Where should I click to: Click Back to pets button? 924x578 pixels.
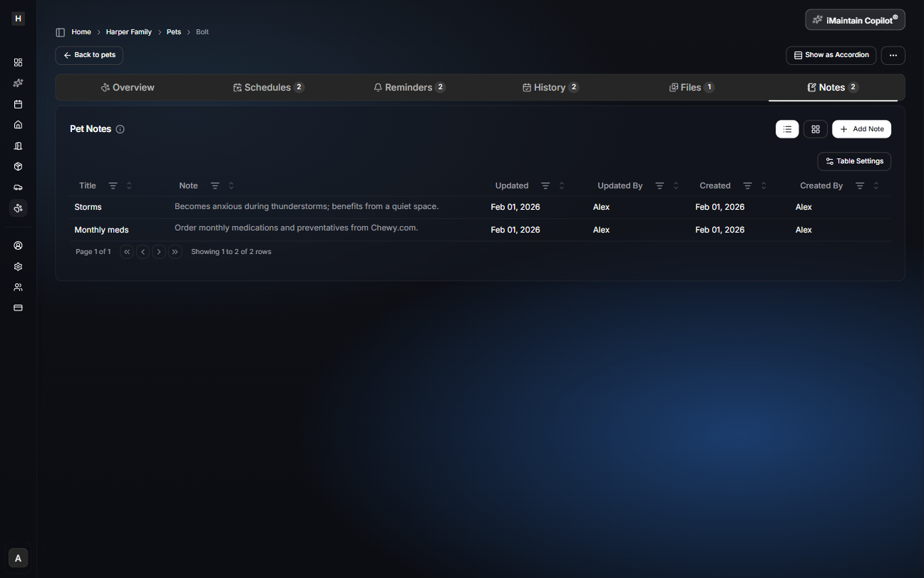click(89, 55)
